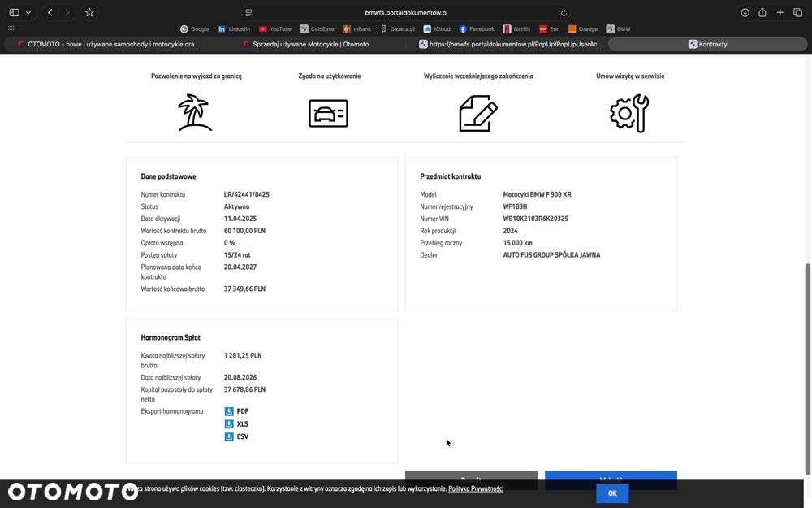Open the Orange bookmark
The height and width of the screenshot is (508, 812).
(x=583, y=29)
